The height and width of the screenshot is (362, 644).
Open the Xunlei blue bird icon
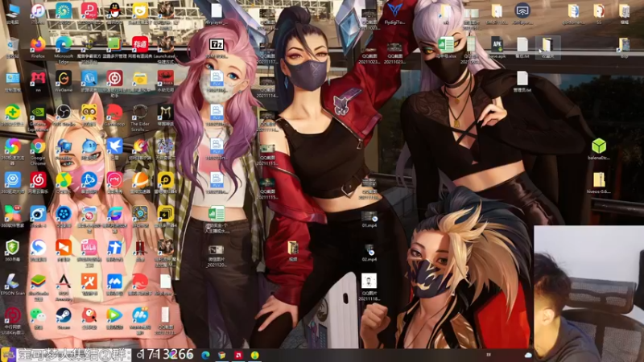[x=114, y=146]
